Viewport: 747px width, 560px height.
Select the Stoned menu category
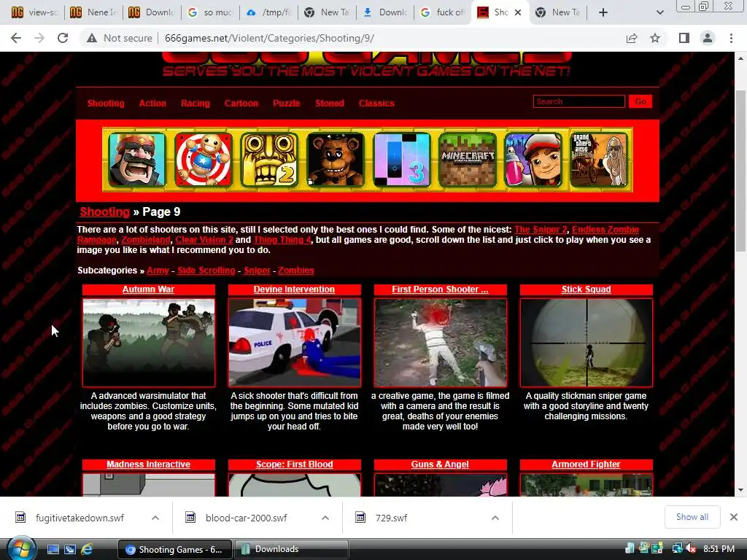pyautogui.click(x=330, y=104)
